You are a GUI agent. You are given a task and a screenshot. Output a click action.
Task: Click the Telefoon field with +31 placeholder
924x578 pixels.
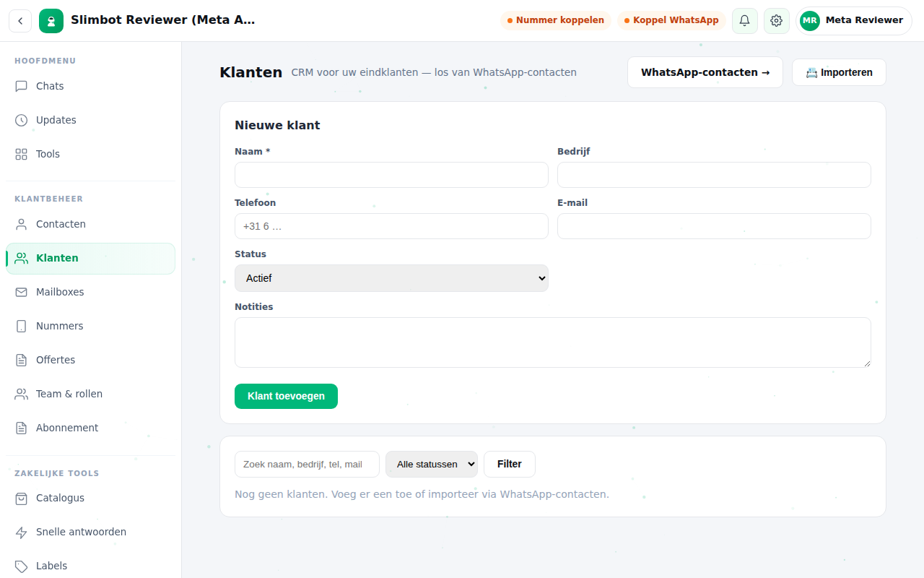(x=391, y=226)
